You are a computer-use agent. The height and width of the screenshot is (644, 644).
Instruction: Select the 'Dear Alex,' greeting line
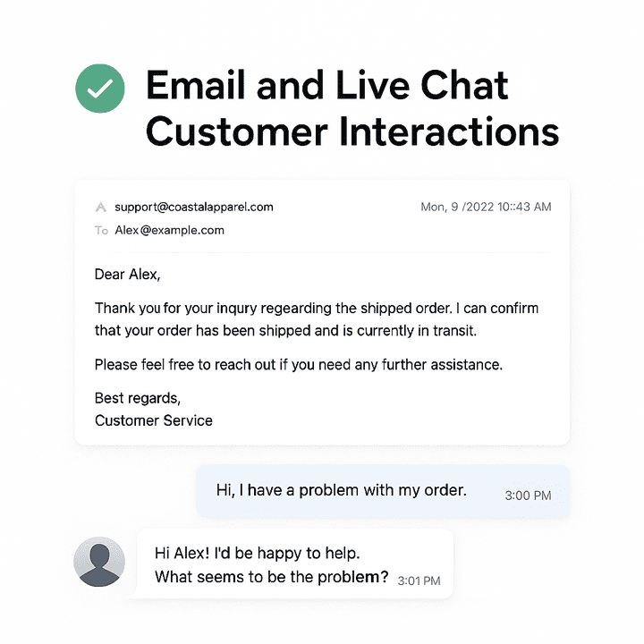coord(127,275)
